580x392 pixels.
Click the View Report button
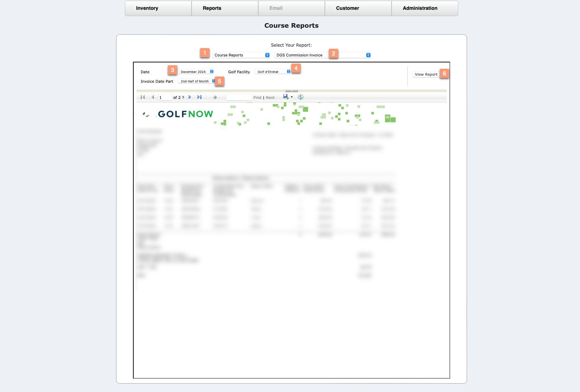[x=426, y=74]
